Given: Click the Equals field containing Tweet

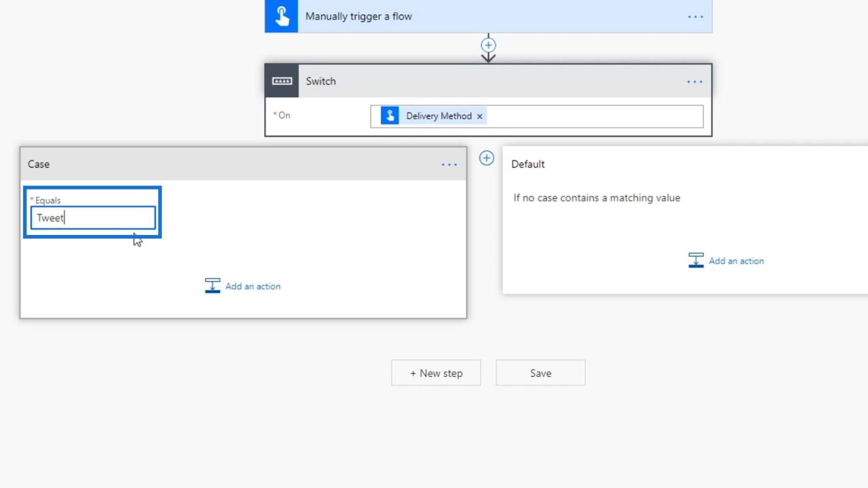Looking at the screenshot, I should tap(93, 218).
